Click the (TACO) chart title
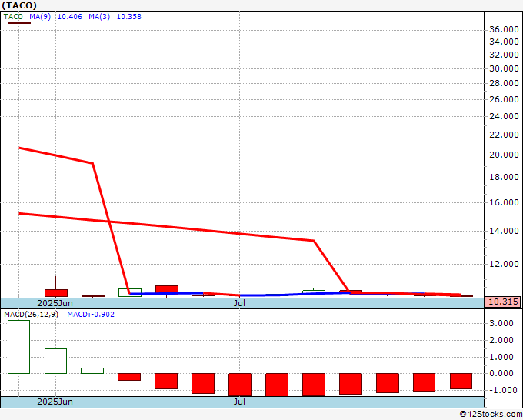 pos(19,5)
